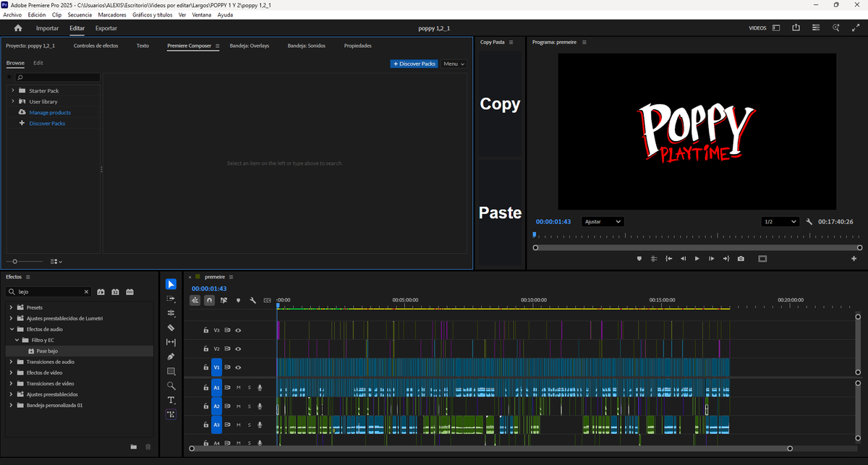Screen dimensions: 868x465
Task: Click the VIDEOS workspace label
Action: tap(757, 28)
